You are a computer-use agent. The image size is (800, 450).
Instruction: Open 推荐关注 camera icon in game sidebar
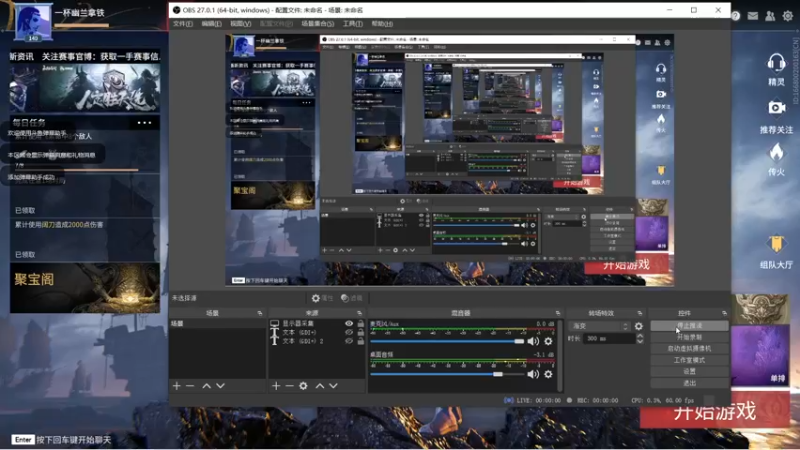tap(776, 108)
